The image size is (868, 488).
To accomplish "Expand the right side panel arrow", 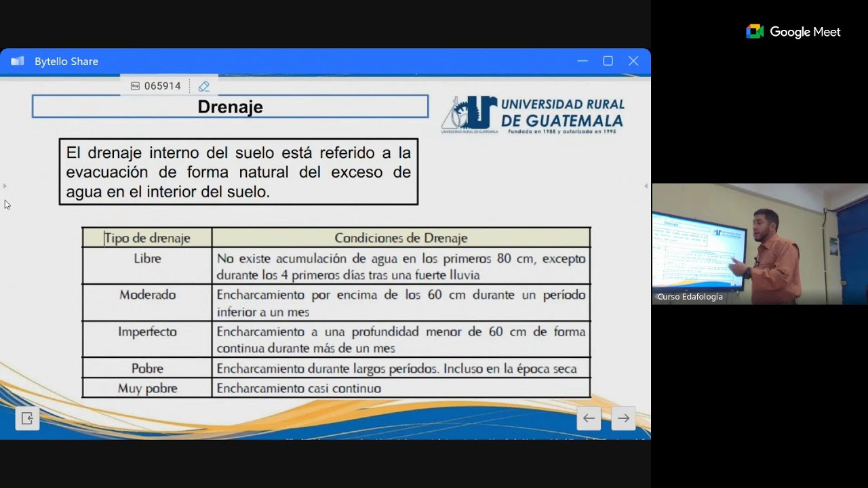I will 646,186.
